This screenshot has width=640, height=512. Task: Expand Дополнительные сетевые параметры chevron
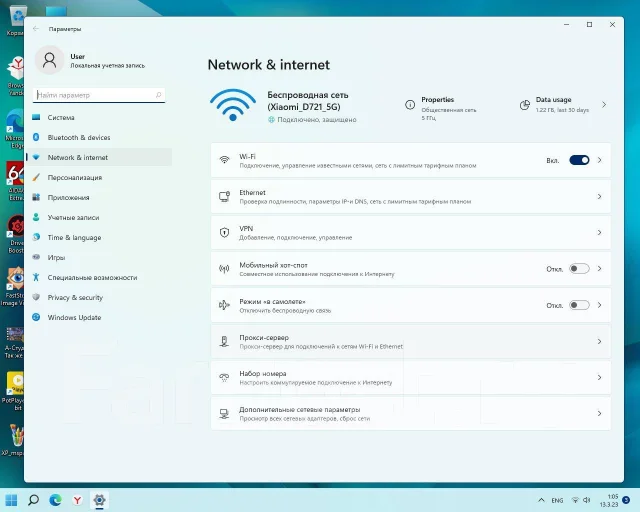pos(599,413)
